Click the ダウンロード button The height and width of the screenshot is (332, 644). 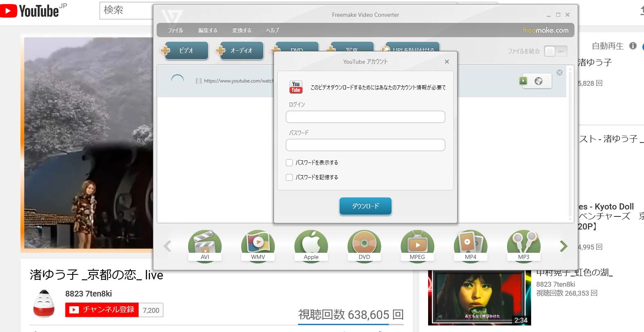click(366, 206)
